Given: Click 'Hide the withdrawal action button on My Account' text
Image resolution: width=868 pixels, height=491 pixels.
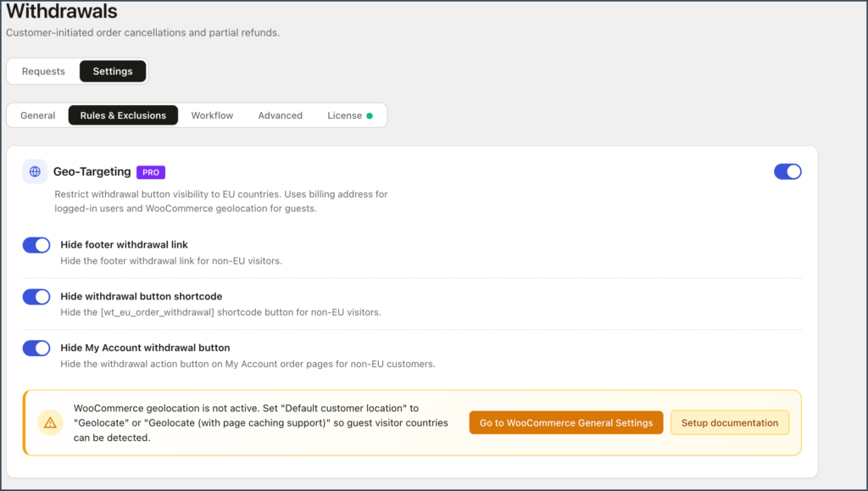Looking at the screenshot, I should [248, 365].
